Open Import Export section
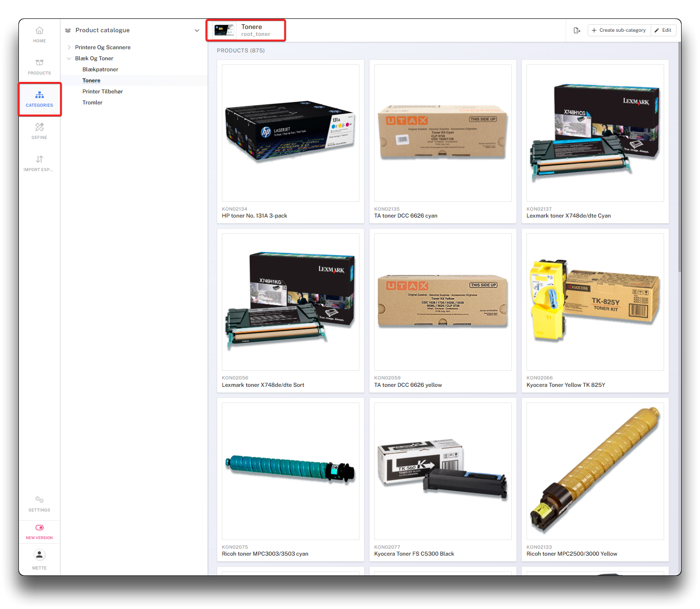Image resolution: width=700 pixels, height=609 pixels. coord(39,163)
